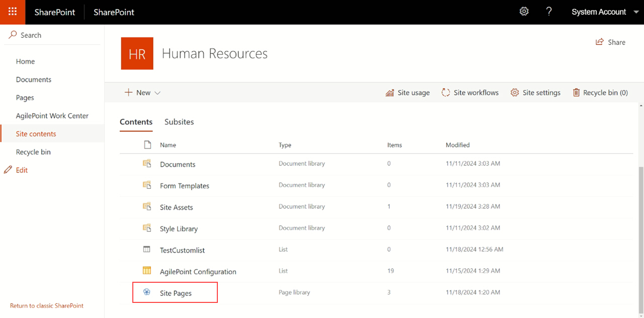Click the New button label
The height and width of the screenshot is (318, 644).
143,93
